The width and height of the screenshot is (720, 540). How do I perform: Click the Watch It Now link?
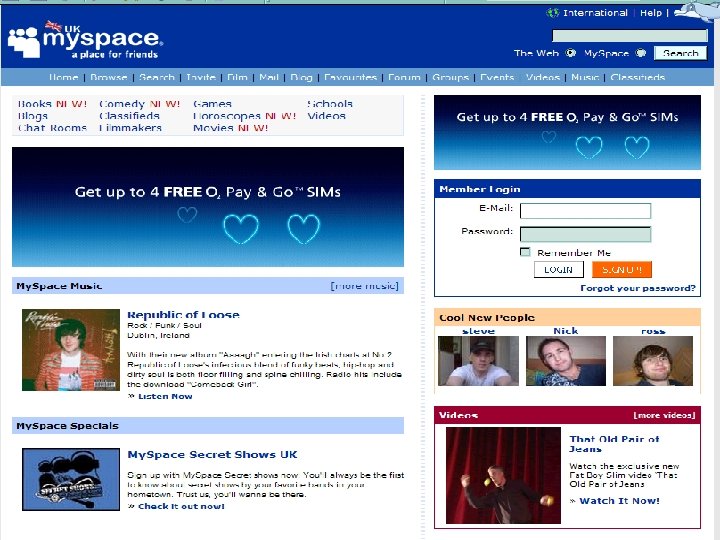click(619, 501)
